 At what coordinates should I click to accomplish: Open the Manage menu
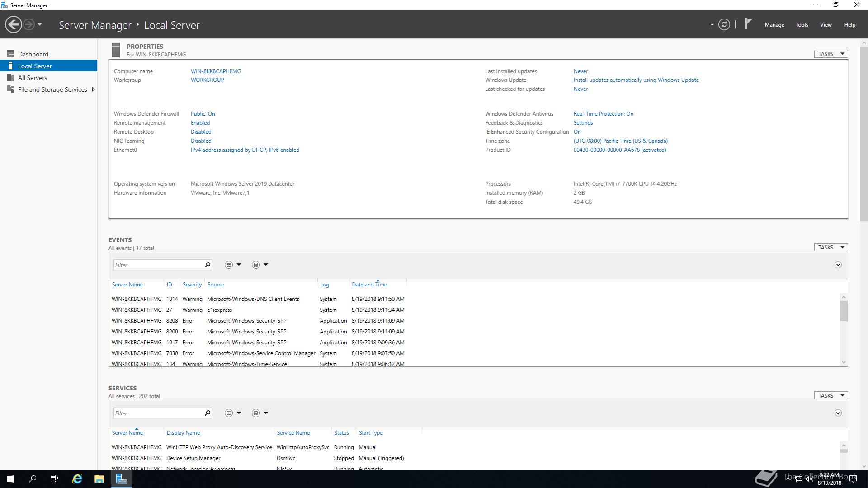coord(774,25)
